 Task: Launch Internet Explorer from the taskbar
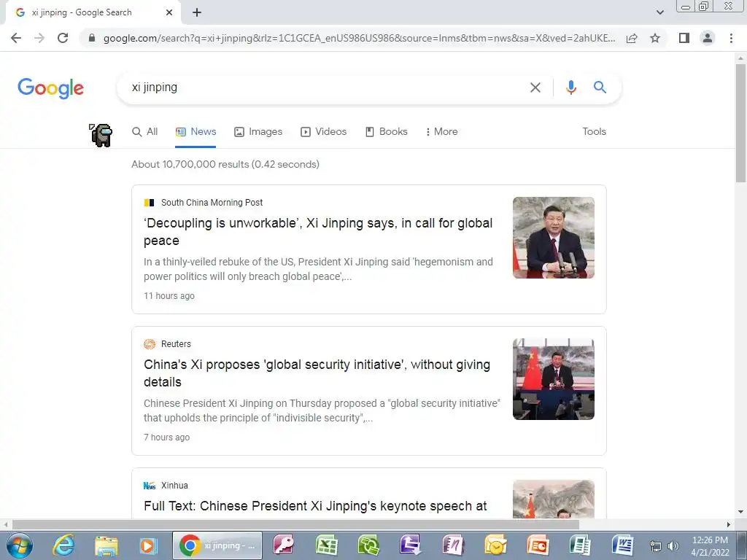point(63,545)
